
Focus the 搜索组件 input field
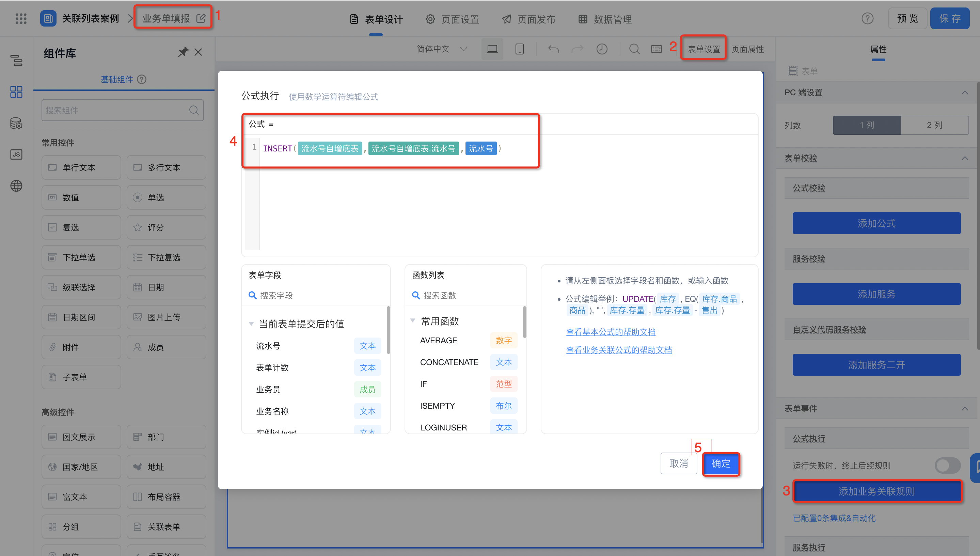pyautogui.click(x=122, y=110)
